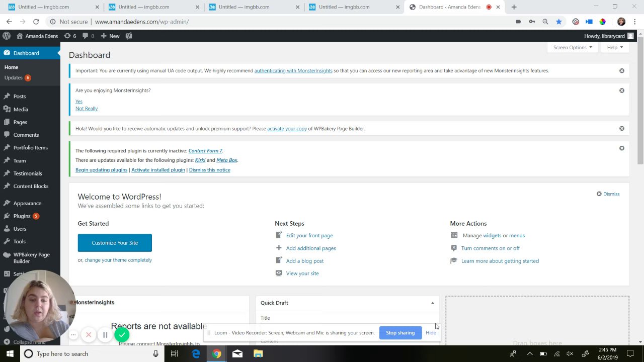Screen dimensions: 644x362
Task: Stop sharing the screen with Loom
Action: point(400,333)
